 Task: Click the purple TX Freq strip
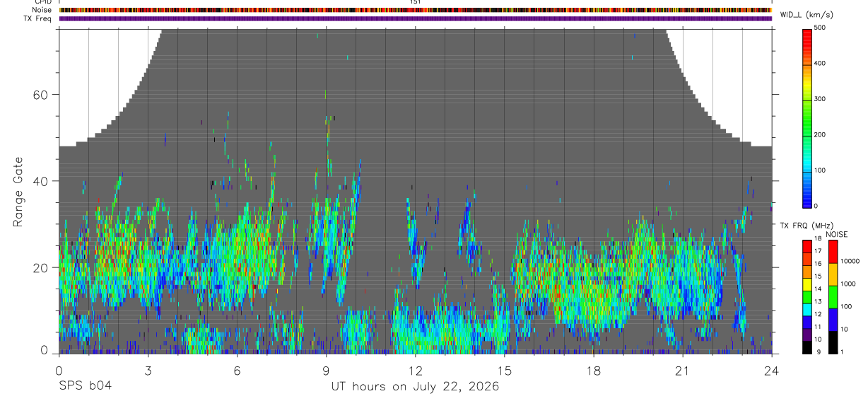[416, 18]
